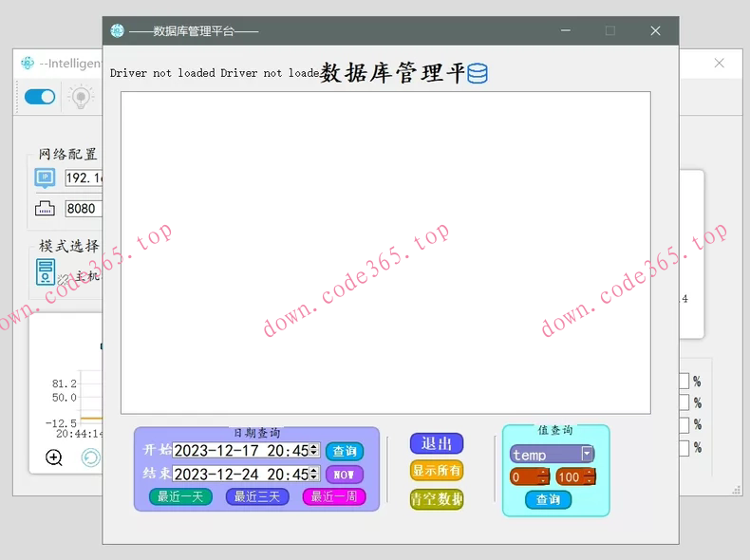This screenshot has width=750, height=560.
Task: Click the IP monitor icon under 网络配置
Action: [45, 177]
